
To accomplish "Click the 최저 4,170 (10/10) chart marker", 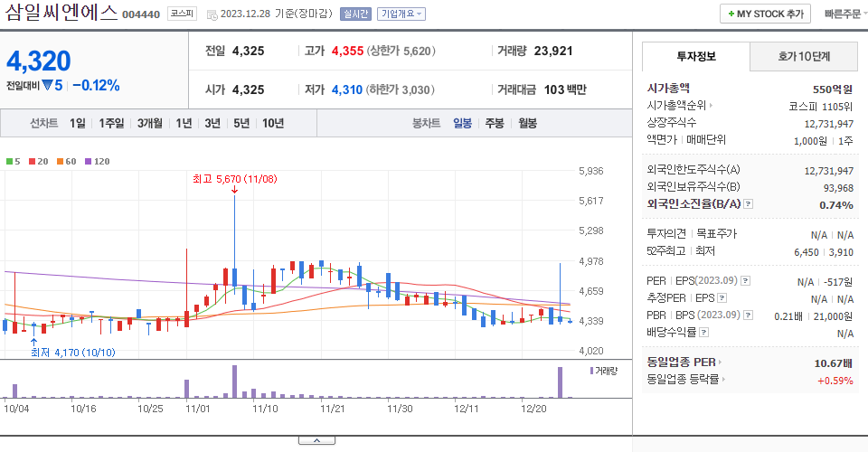I will pos(73,353).
